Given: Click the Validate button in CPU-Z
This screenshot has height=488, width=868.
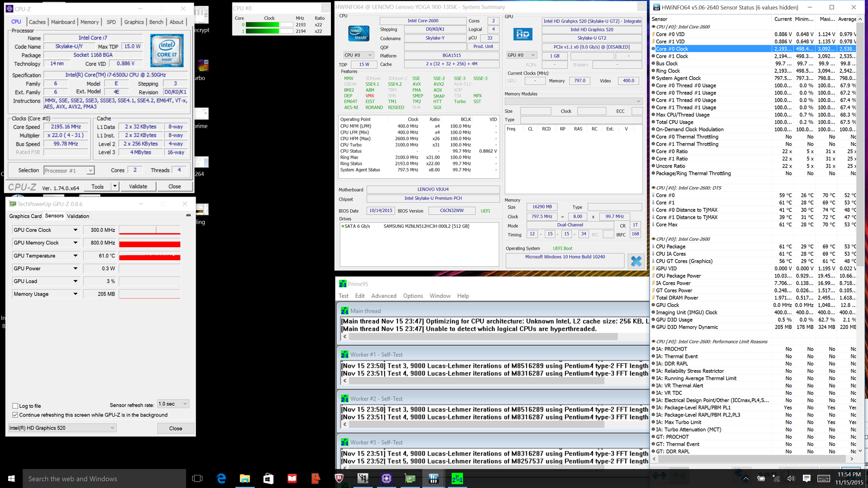Looking at the screenshot, I should (138, 187).
